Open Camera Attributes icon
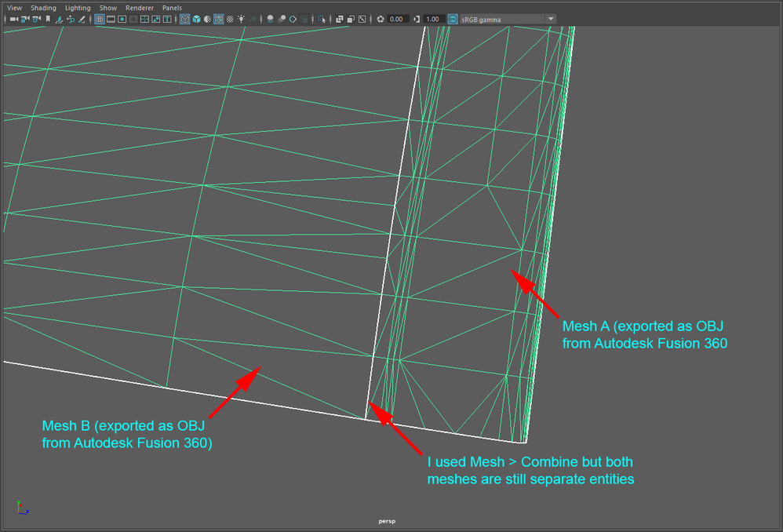Screen dimensions: 783x532 [x=36, y=19]
